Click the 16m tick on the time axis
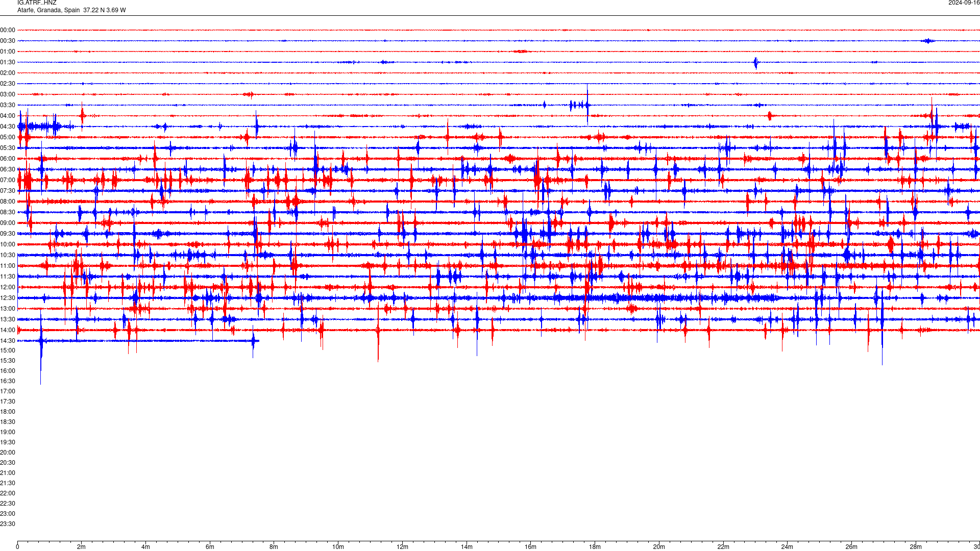Viewport: 980px width, 551px height. (531, 547)
